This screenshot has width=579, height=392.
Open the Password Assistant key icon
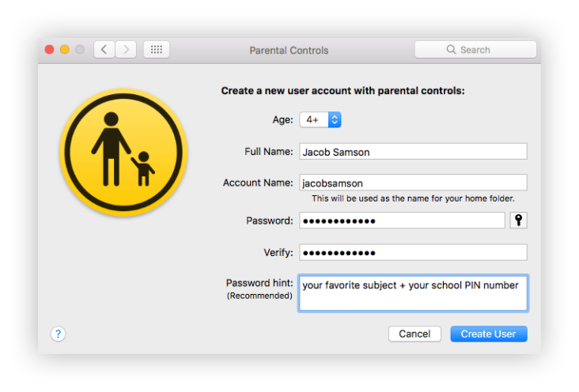(x=518, y=220)
